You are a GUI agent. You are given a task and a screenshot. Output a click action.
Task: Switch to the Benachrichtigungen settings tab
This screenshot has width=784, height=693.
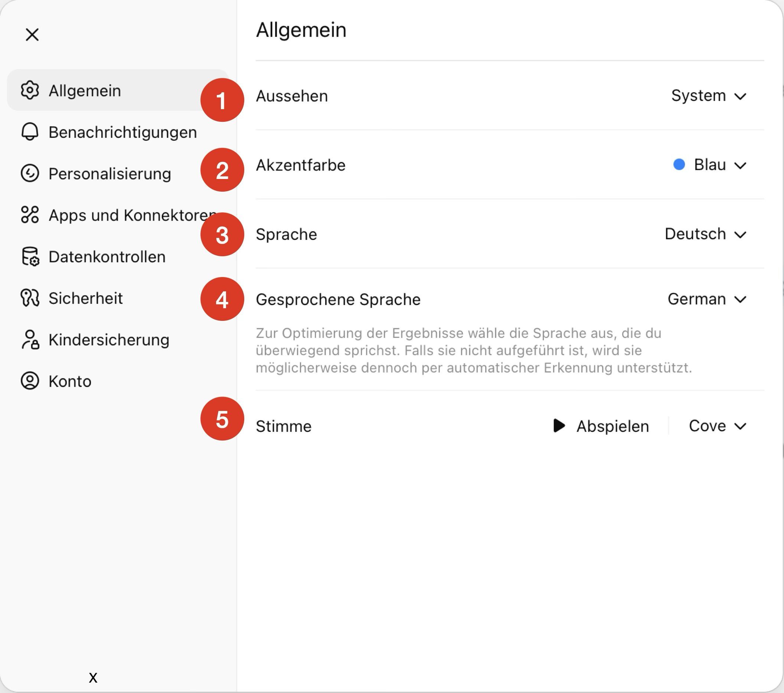pos(122,132)
